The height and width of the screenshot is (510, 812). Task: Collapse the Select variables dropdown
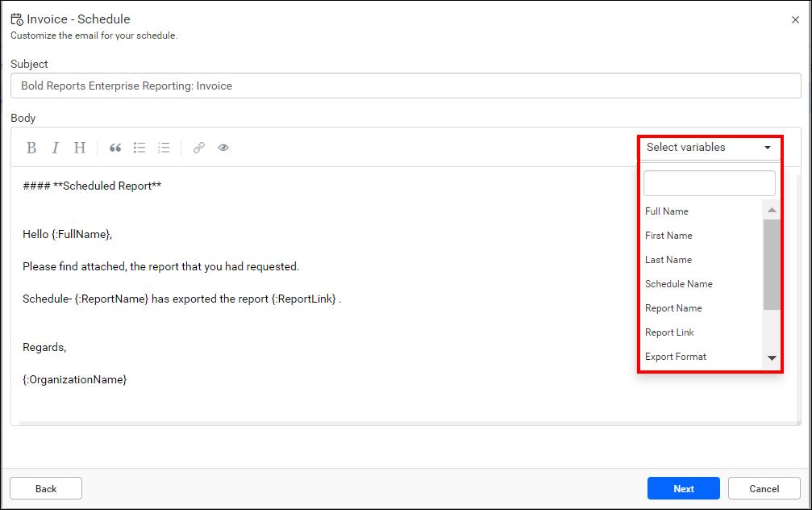pyautogui.click(x=710, y=148)
